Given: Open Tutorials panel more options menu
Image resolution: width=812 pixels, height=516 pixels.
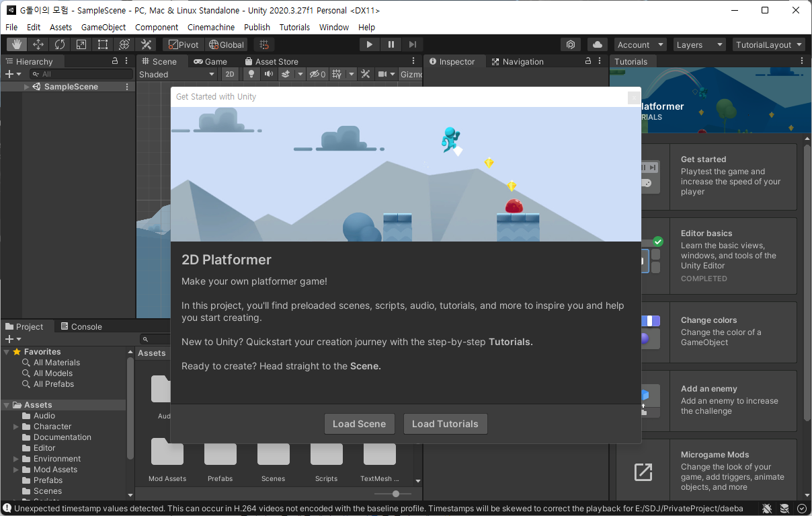Looking at the screenshot, I should (802, 61).
